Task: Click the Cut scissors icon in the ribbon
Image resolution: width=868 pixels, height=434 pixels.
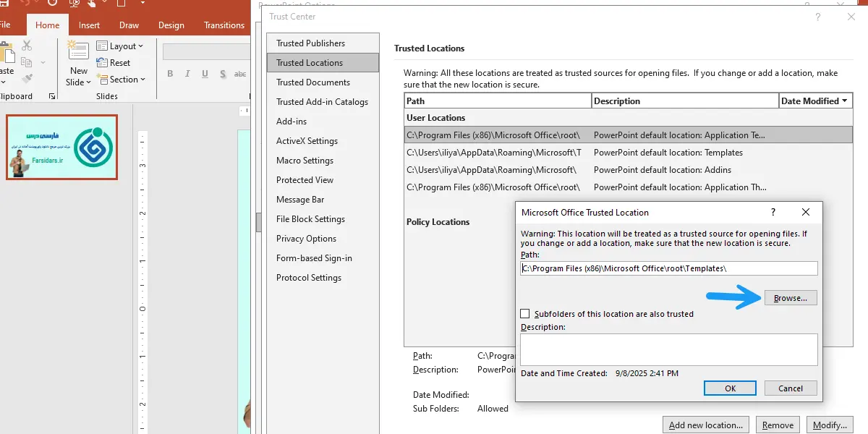Action: [x=27, y=46]
